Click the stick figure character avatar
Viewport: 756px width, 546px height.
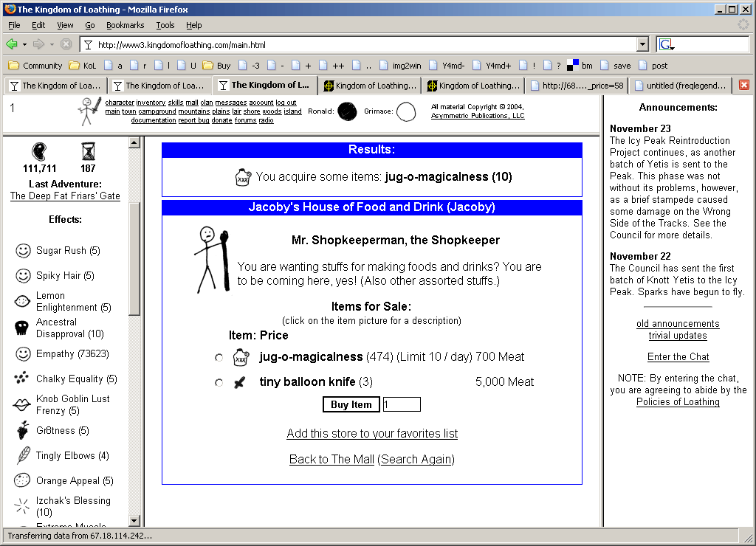coord(89,111)
